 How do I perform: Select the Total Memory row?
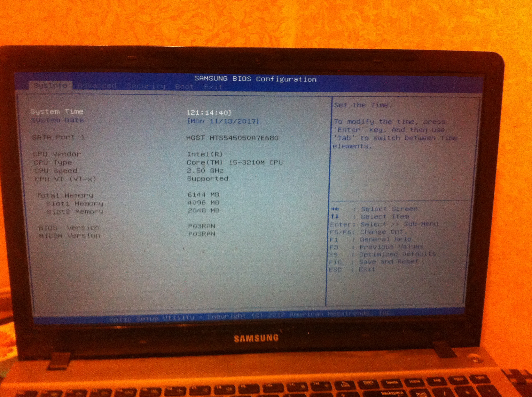click(65, 195)
